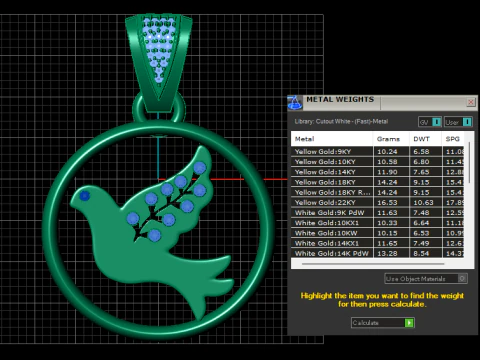Select the Yellow Gold:18KY row
480x360 pixels.
pyautogui.click(x=377, y=182)
